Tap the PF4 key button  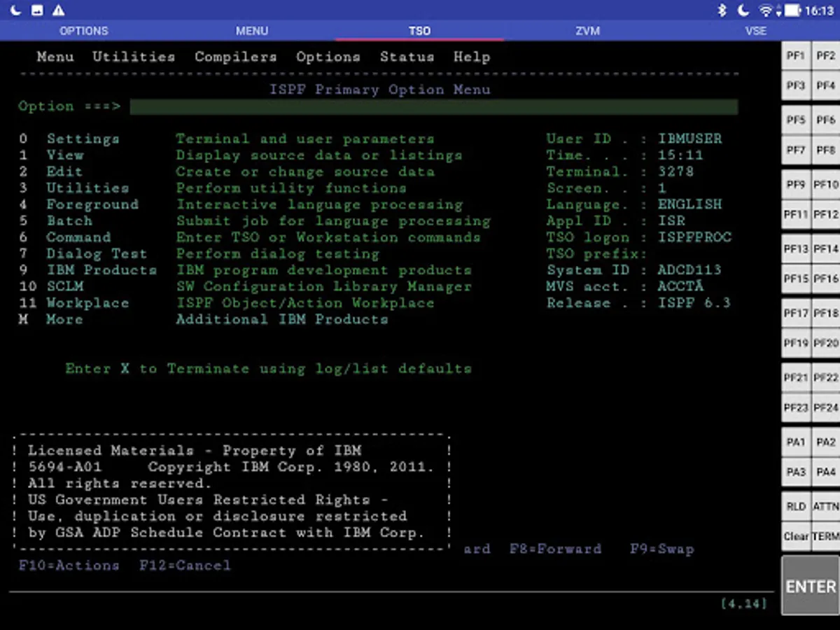825,86
